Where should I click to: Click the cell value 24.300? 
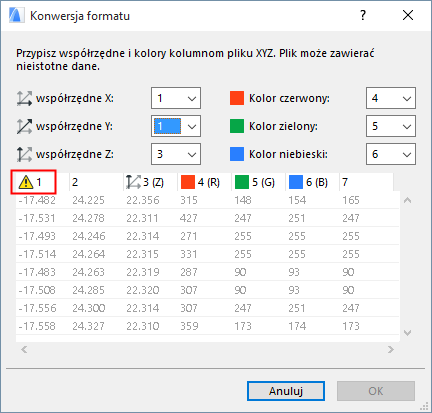click(x=89, y=308)
